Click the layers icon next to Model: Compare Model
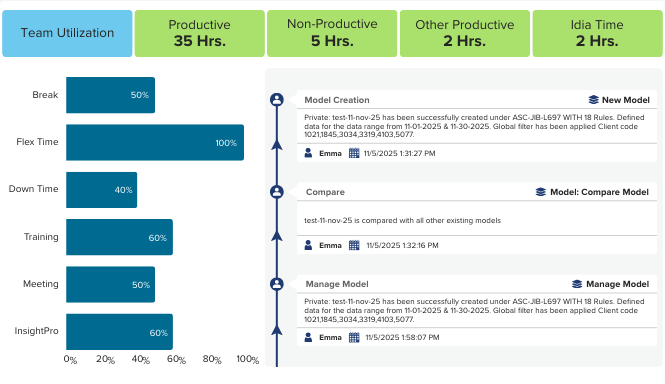This screenshot has height=384, width=665. tap(541, 192)
